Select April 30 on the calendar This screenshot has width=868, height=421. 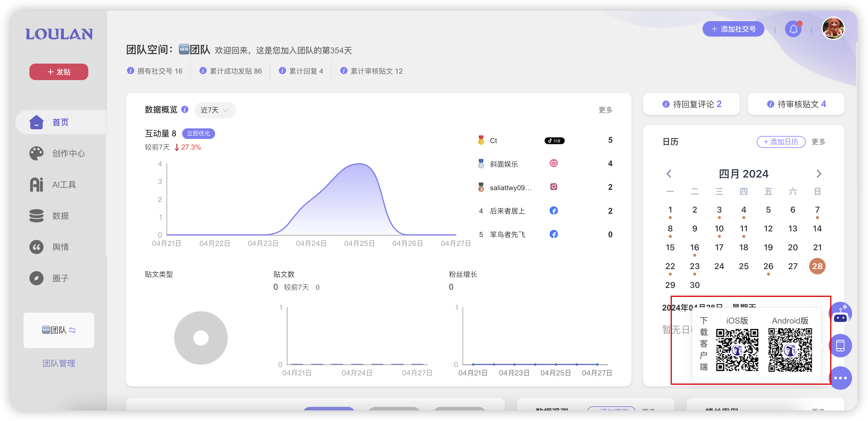[694, 285]
